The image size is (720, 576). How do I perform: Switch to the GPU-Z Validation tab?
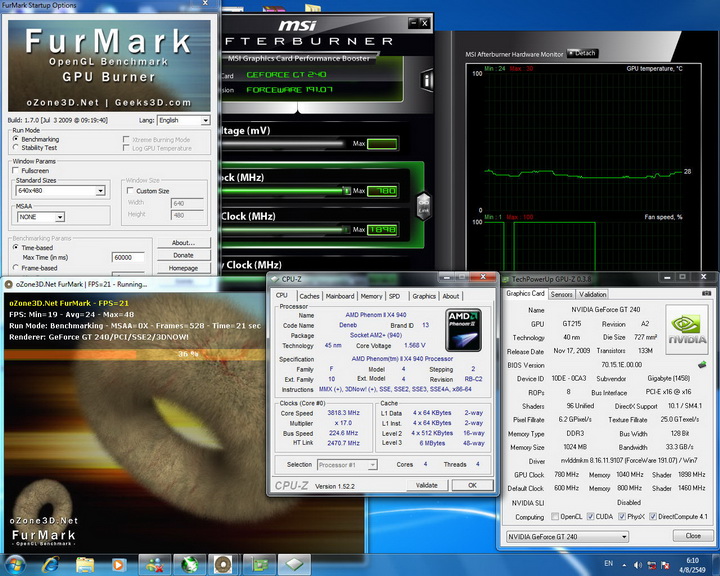point(592,294)
